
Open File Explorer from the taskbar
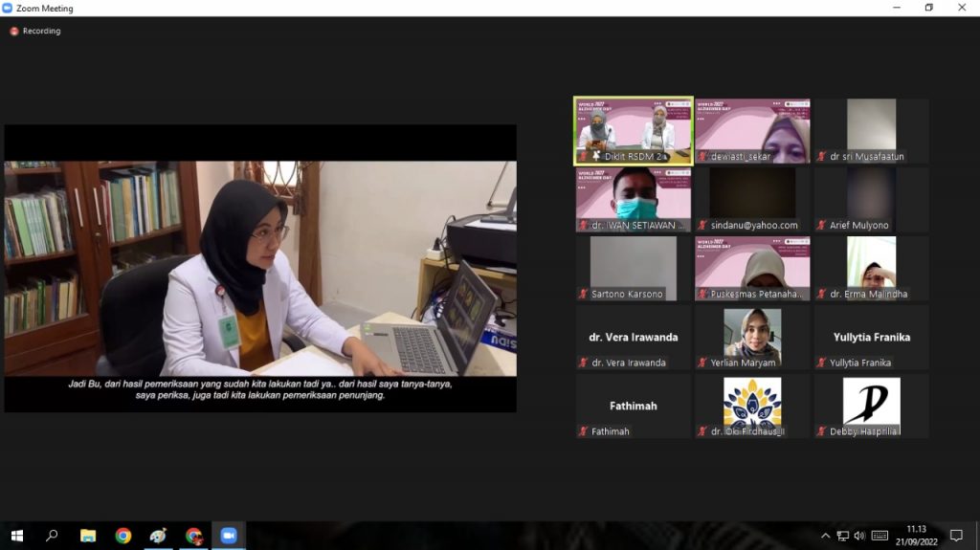click(88, 536)
